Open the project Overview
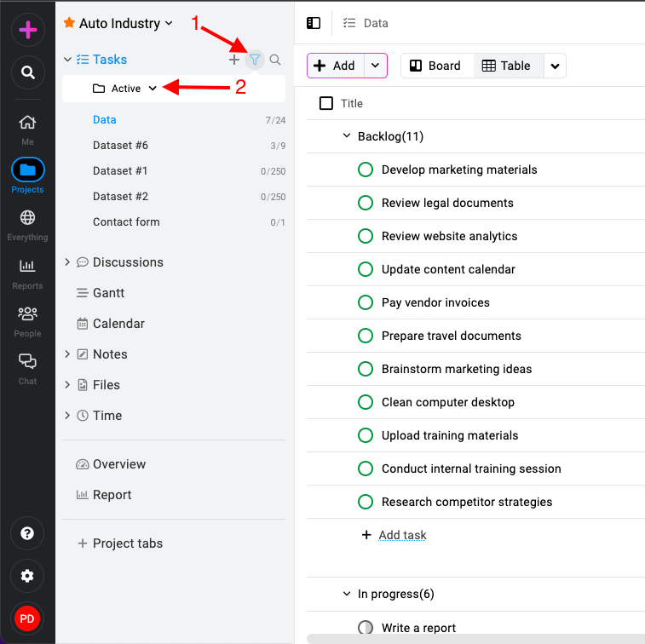The image size is (645, 644). click(x=111, y=464)
